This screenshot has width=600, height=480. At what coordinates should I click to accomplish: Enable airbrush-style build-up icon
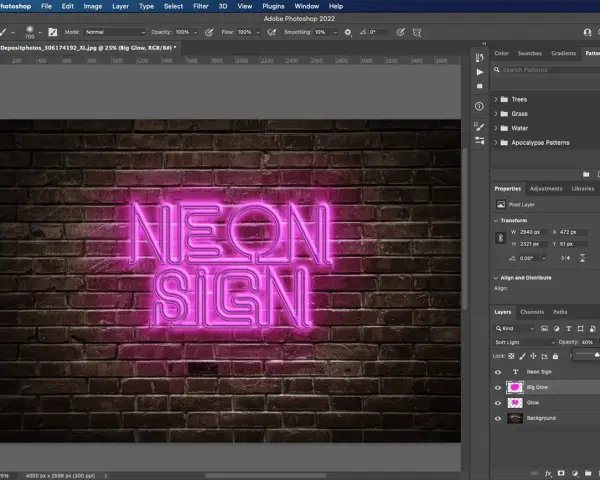[272, 33]
